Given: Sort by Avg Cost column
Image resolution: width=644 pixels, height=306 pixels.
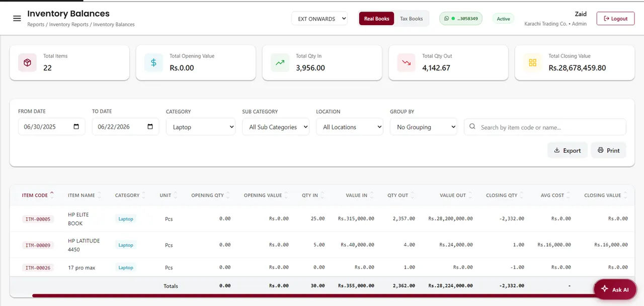Looking at the screenshot, I should (555, 195).
